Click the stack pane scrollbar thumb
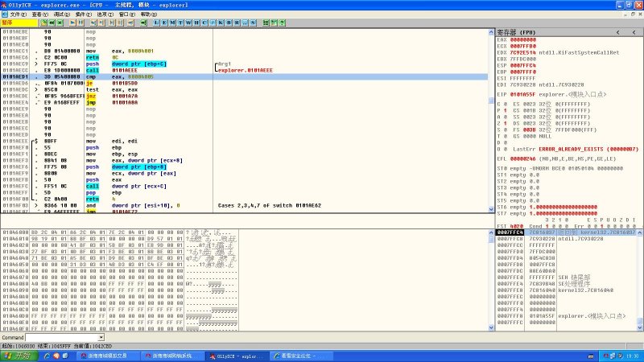 640,320
